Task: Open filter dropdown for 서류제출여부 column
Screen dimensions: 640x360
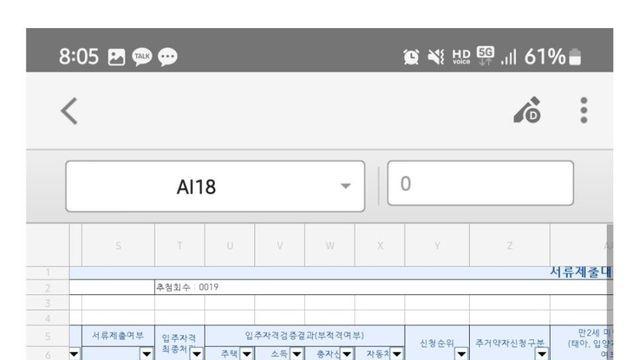Action: (x=147, y=354)
